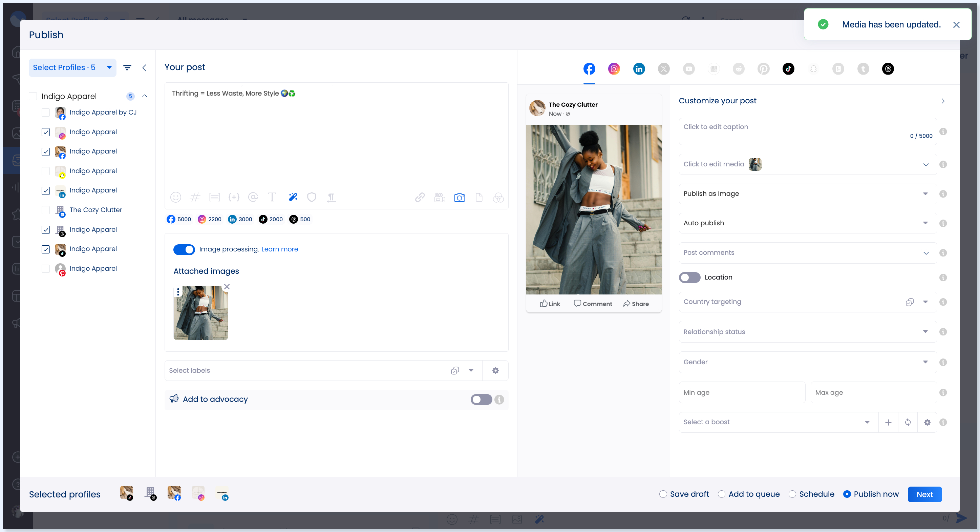Collapse the profiles panel with left arrow
Screen dimensions: 980x532
click(144, 67)
